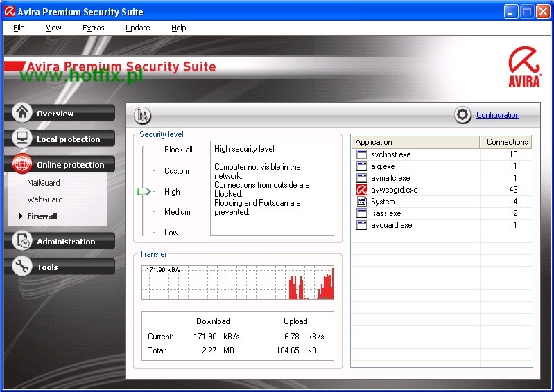554x392 pixels.
Task: Open MailGuard under Online protection
Action: pos(44,183)
